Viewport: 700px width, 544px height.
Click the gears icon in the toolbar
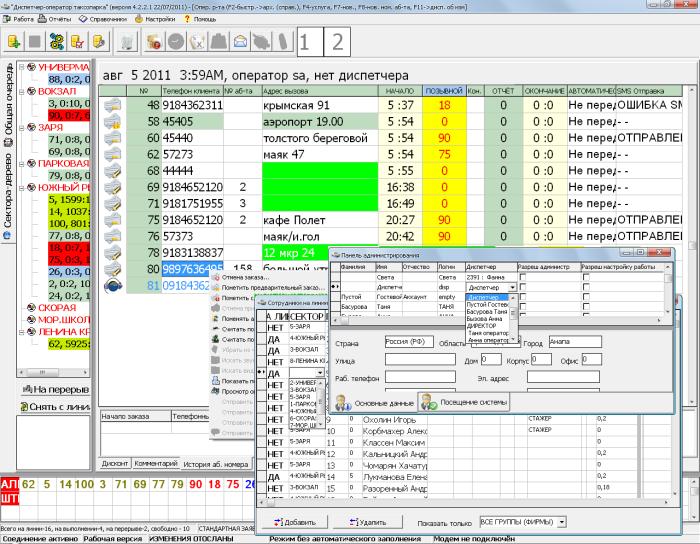pos(57,42)
